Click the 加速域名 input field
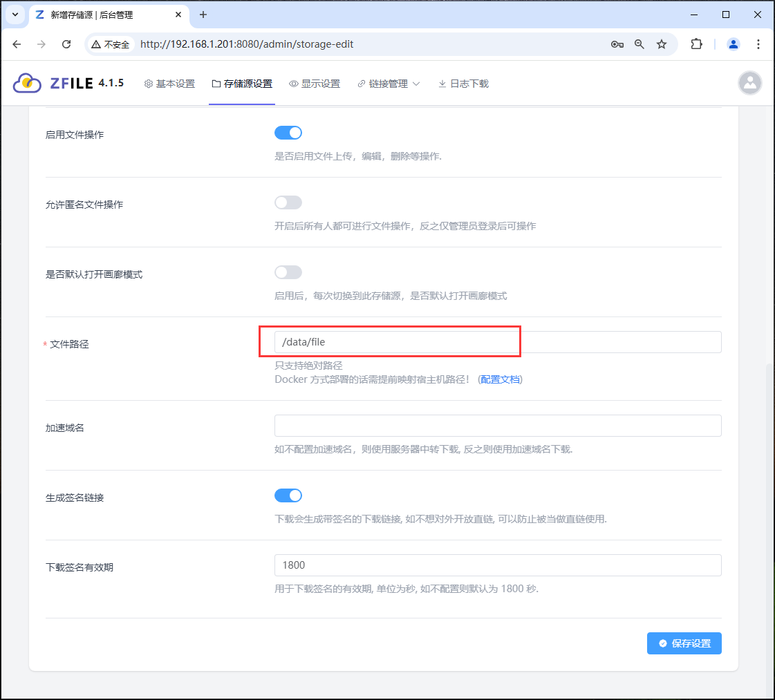This screenshot has height=700, width=775. tap(498, 426)
